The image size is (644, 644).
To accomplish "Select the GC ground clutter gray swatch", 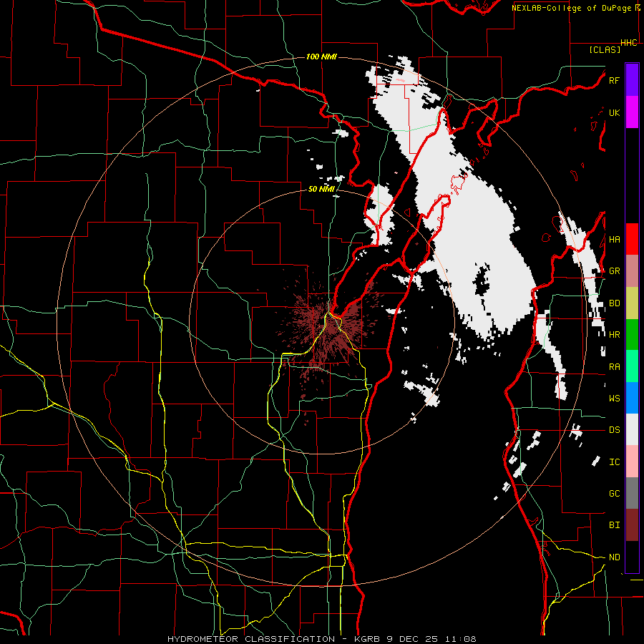I will point(632,493).
